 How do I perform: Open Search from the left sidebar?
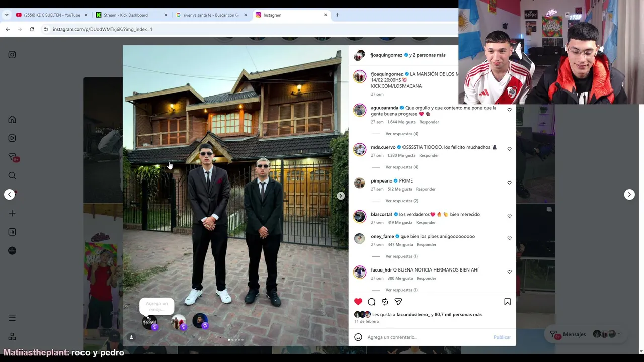[12, 175]
